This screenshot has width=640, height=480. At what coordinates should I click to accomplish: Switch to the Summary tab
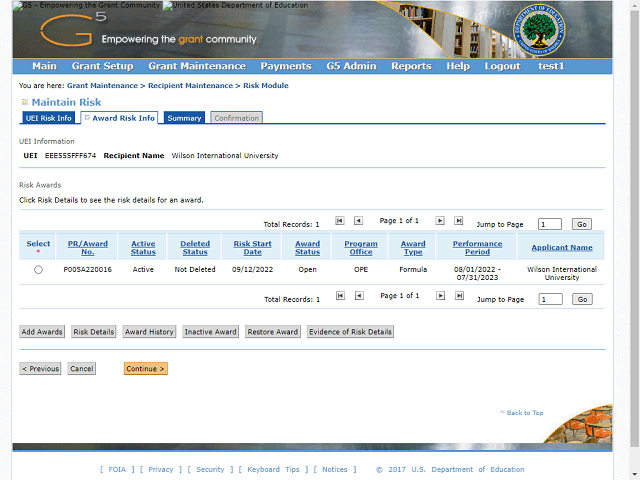(184, 118)
